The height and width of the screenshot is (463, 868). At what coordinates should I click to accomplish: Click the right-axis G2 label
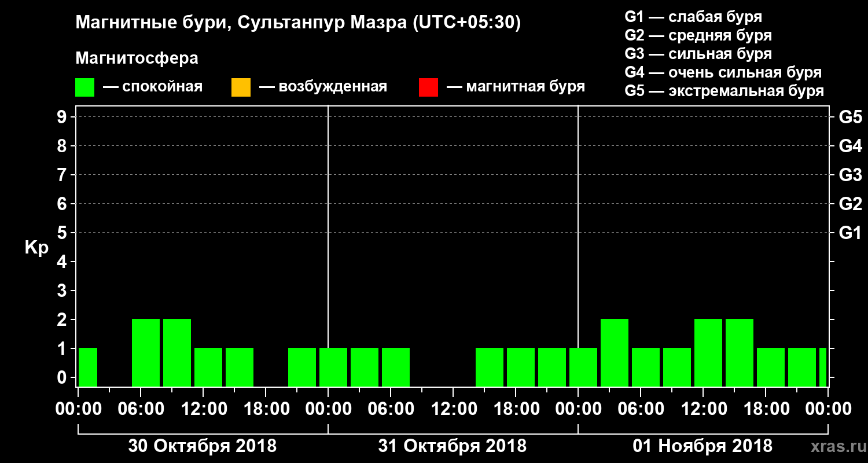(x=850, y=204)
